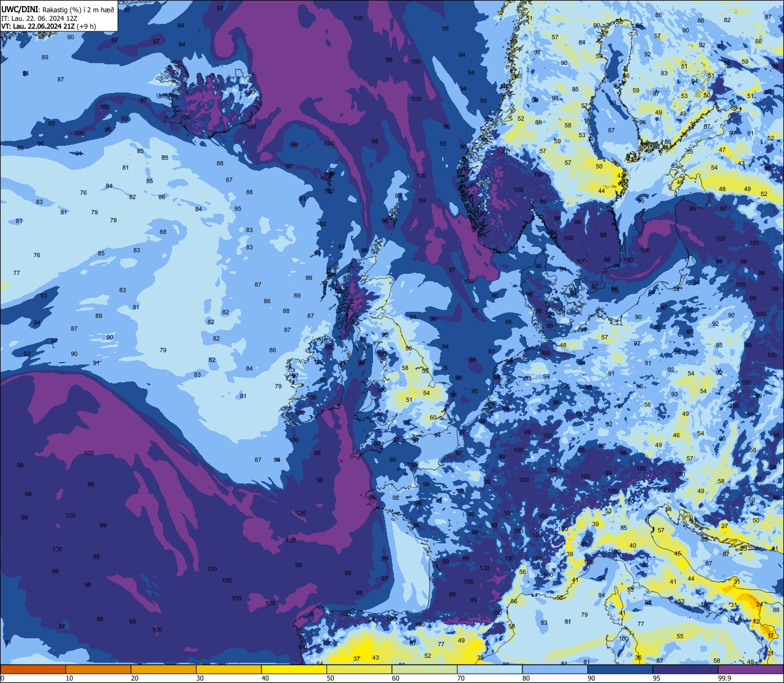Click the legend label 90
Image resolution: width=784 pixels, height=683 pixels.
pos(591,678)
